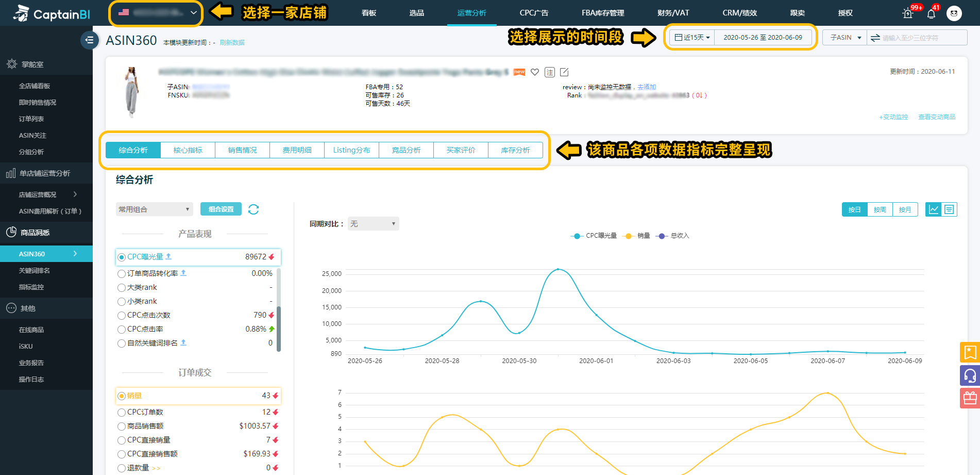This screenshot has width=980, height=475.
Task: Click the calendar icon in date picker
Action: point(679,38)
